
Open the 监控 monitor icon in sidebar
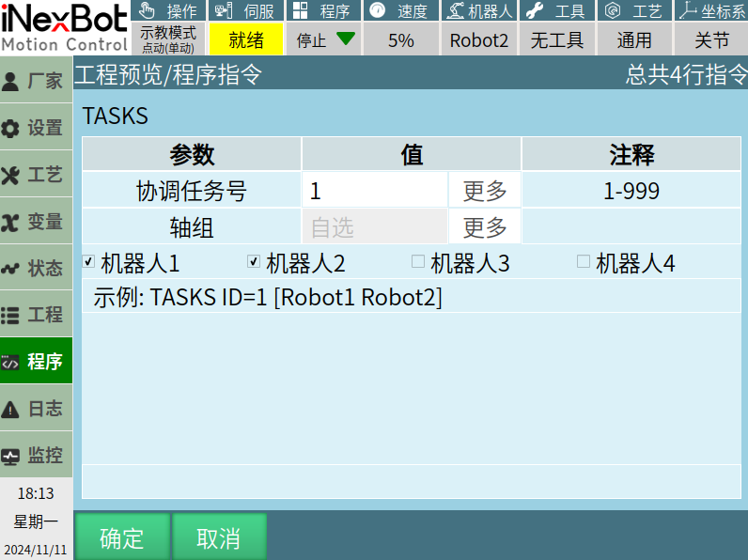11,457
